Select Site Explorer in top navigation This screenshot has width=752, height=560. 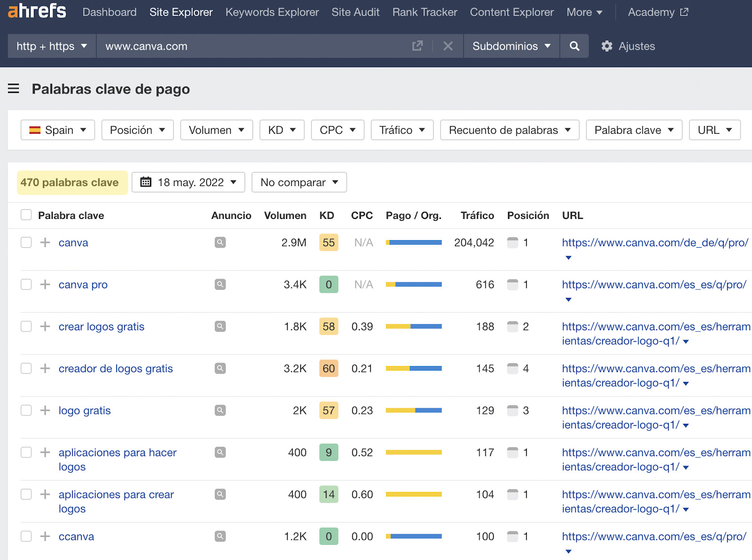tap(181, 12)
